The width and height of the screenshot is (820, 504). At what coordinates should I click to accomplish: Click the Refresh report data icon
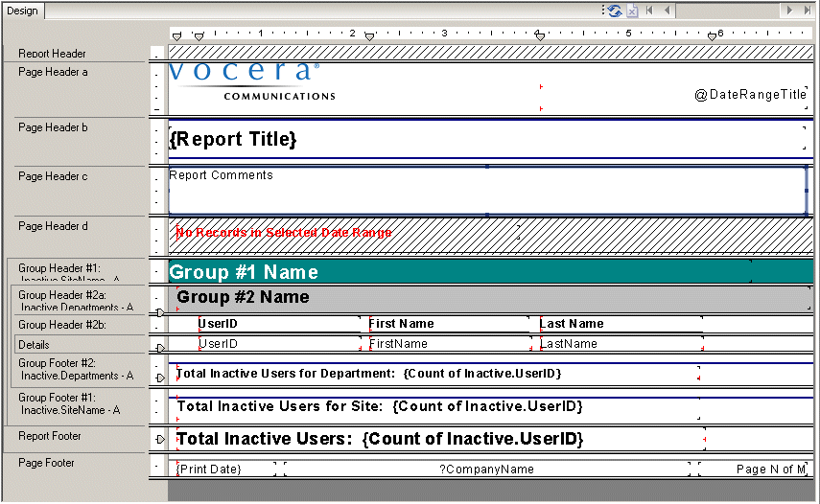pos(614,11)
